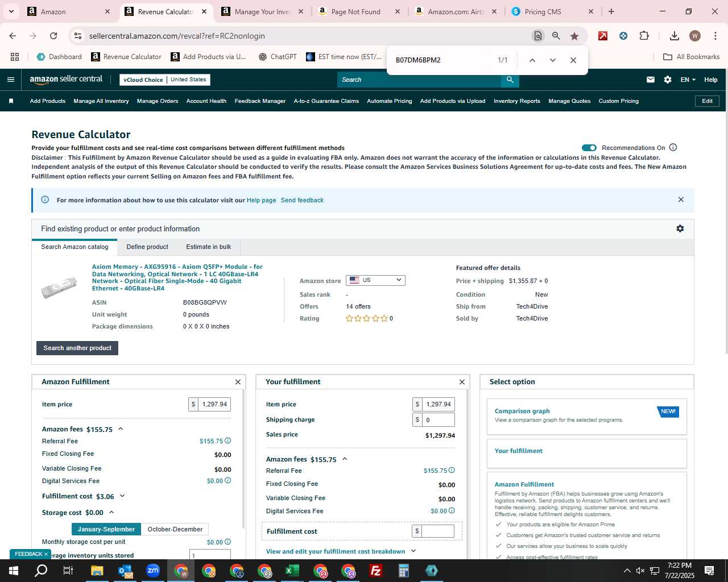This screenshot has height=582, width=728.
Task: Switch to Search Amazon catalog tab
Action: pos(75,247)
